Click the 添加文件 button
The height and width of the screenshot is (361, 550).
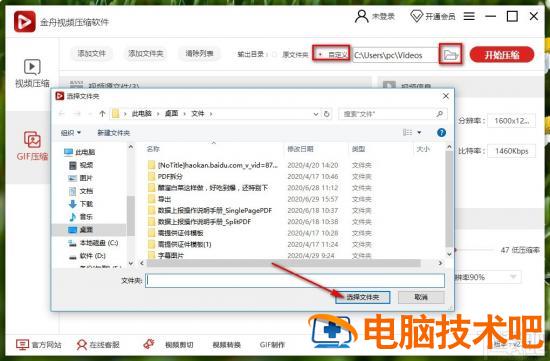click(x=92, y=54)
